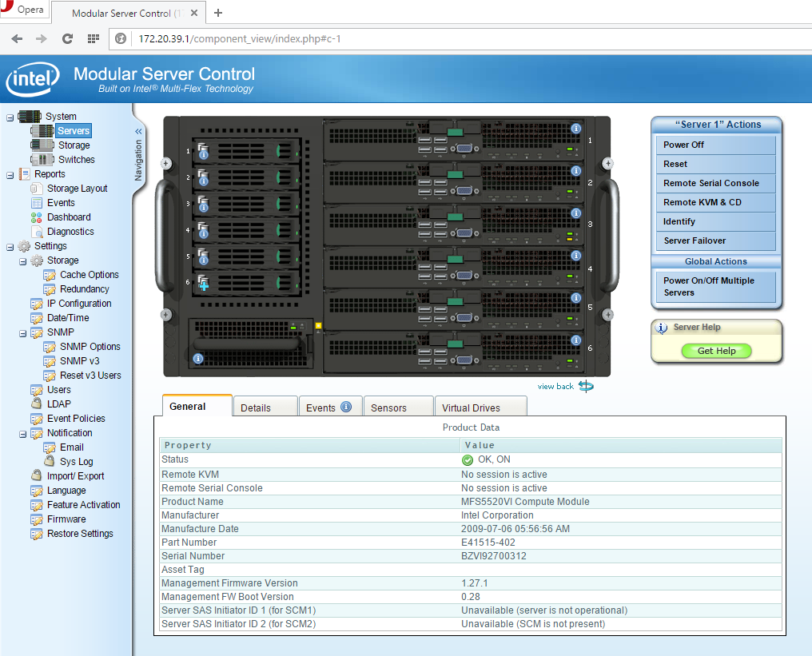
Task: Click the info icon on server 1 compute module
Action: 576,129
